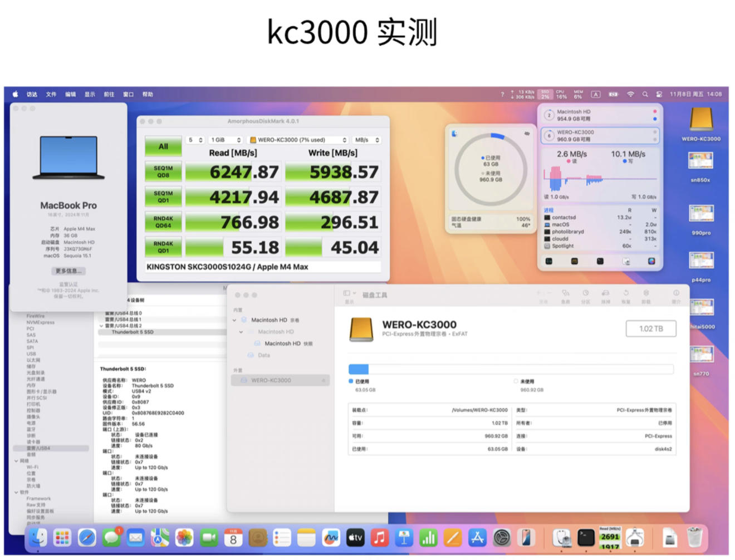Open System Settings from the Dock
The image size is (735, 560).
coord(502,538)
